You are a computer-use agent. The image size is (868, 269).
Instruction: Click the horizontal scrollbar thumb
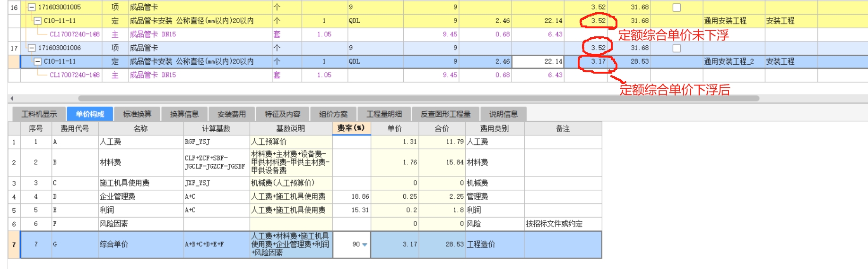coord(418,98)
